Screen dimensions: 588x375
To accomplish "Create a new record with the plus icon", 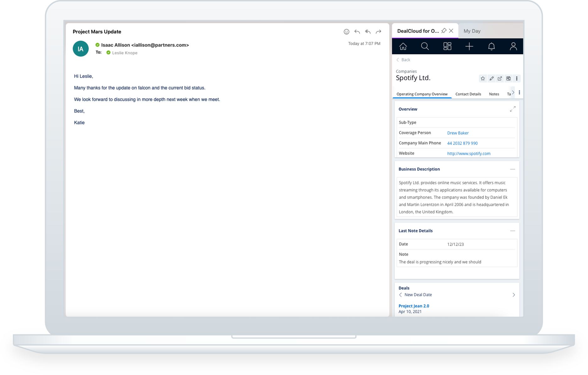I will (x=469, y=46).
